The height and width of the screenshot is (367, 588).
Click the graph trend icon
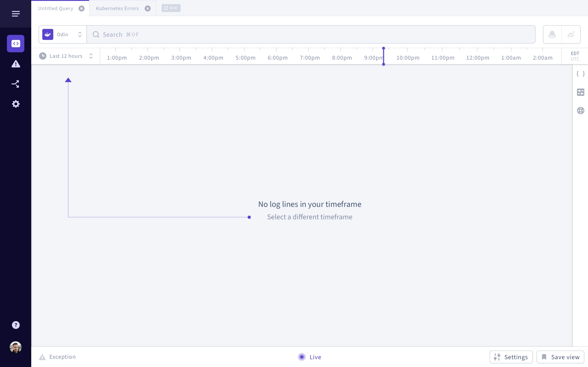(x=571, y=34)
